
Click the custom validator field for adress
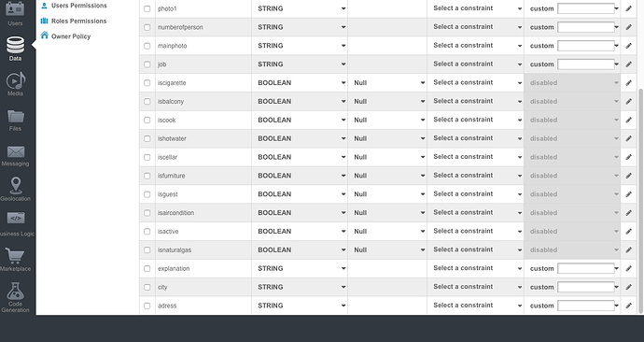pos(586,306)
